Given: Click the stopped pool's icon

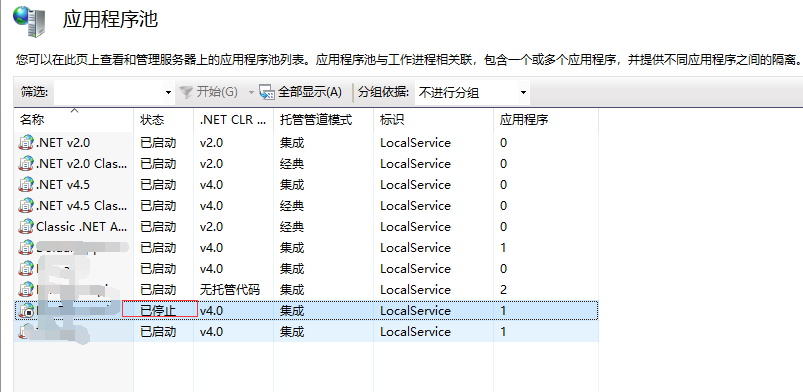Looking at the screenshot, I should click(x=26, y=311).
